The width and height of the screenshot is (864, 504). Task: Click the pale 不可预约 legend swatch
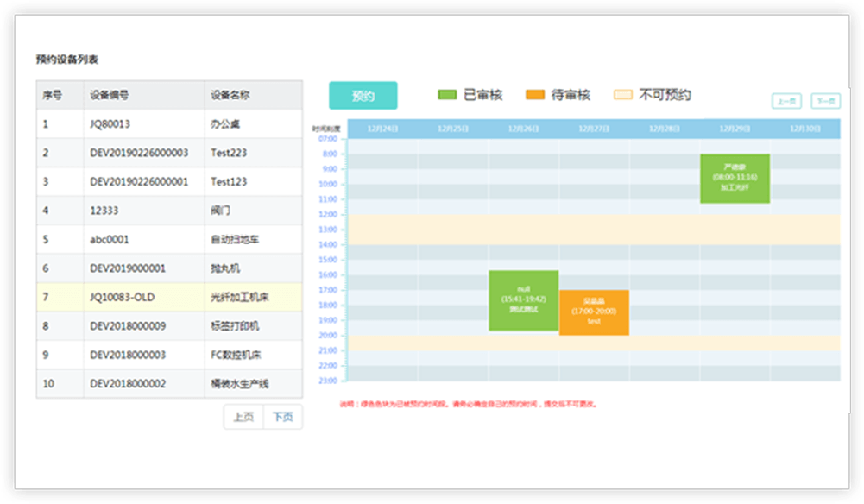click(x=622, y=95)
